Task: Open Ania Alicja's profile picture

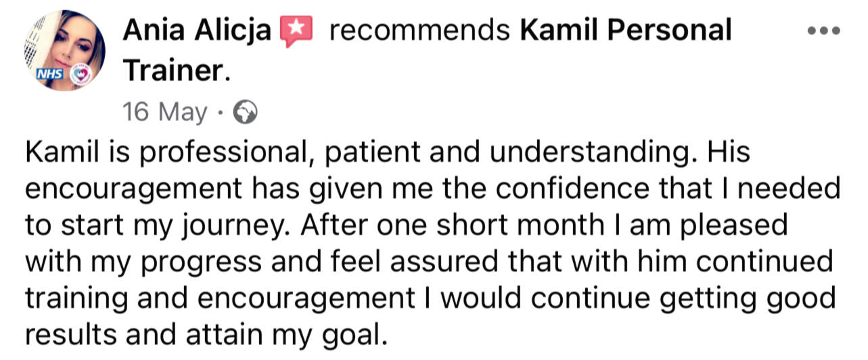Action: 66,49
